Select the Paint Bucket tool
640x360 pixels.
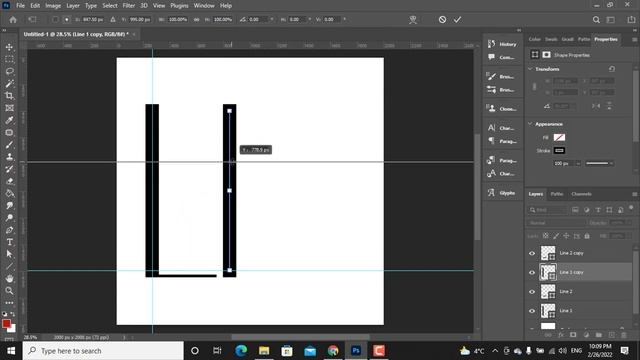tap(9, 193)
